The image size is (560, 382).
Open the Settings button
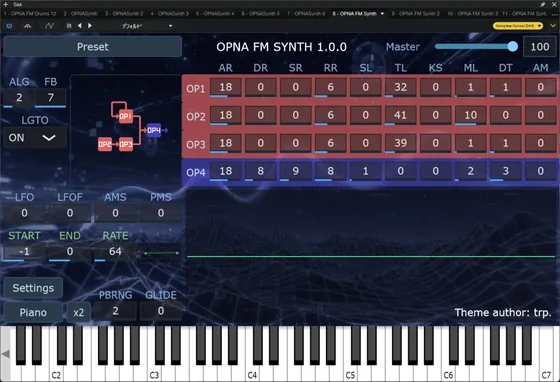click(33, 288)
